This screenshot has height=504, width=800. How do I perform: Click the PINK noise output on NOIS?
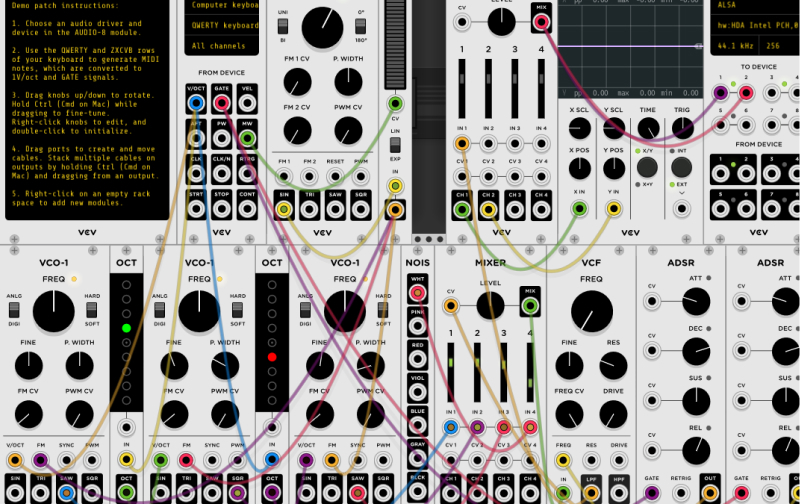(x=417, y=326)
